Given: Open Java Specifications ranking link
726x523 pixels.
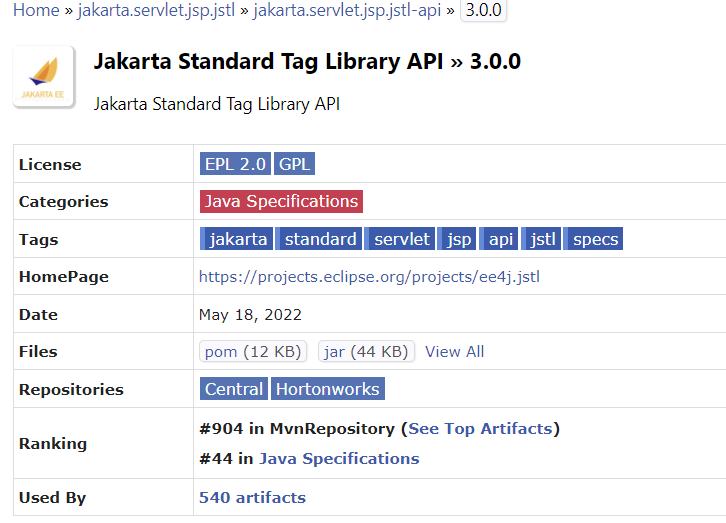Looking at the screenshot, I should click(x=339, y=459).
